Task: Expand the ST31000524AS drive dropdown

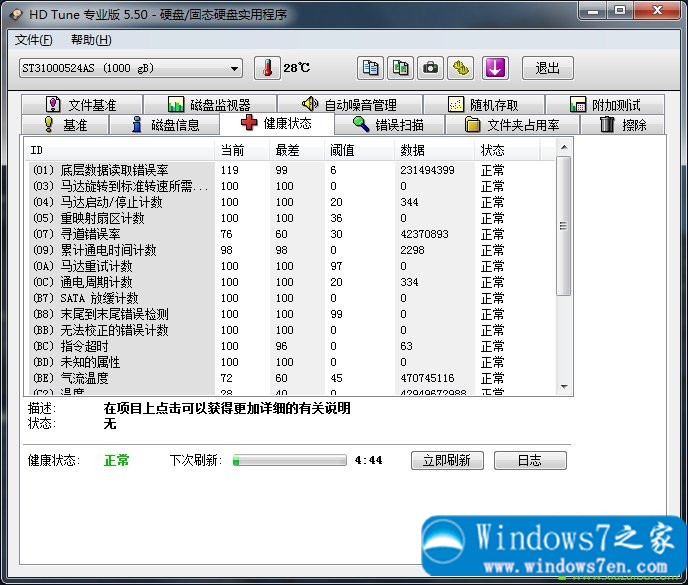Action: pos(235,68)
